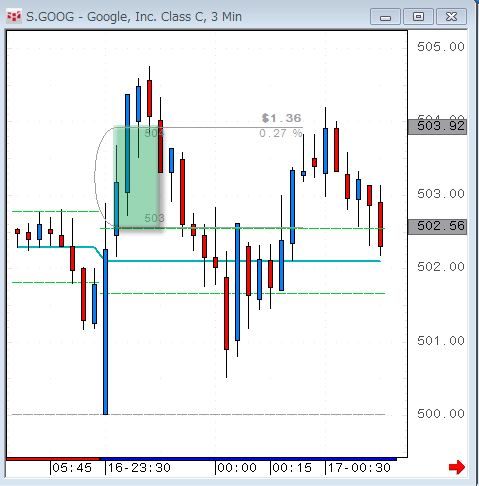Viewport: 479px width, 486px height.
Task: Click the red chart icon in title bar
Action: pyautogui.click(x=14, y=16)
